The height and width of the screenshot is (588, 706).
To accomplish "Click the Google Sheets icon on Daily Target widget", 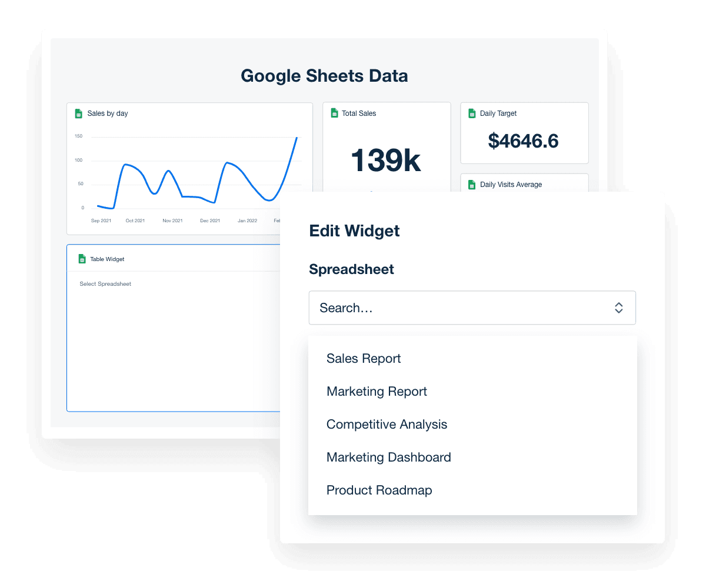I will 472,113.
